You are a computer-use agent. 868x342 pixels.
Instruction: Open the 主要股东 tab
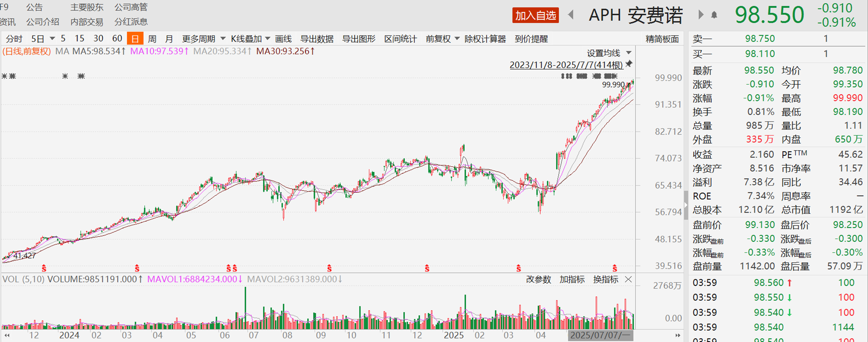click(x=87, y=7)
